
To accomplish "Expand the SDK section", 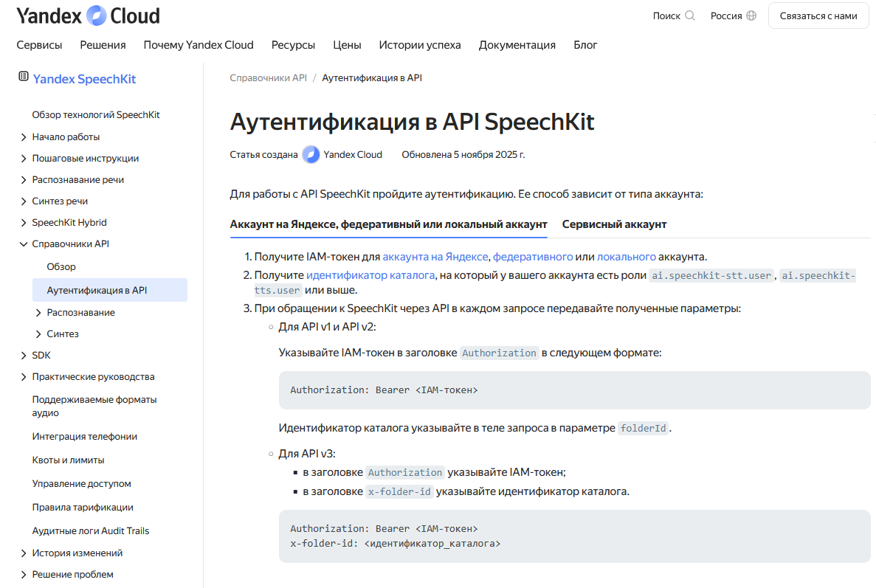I will 24,356.
